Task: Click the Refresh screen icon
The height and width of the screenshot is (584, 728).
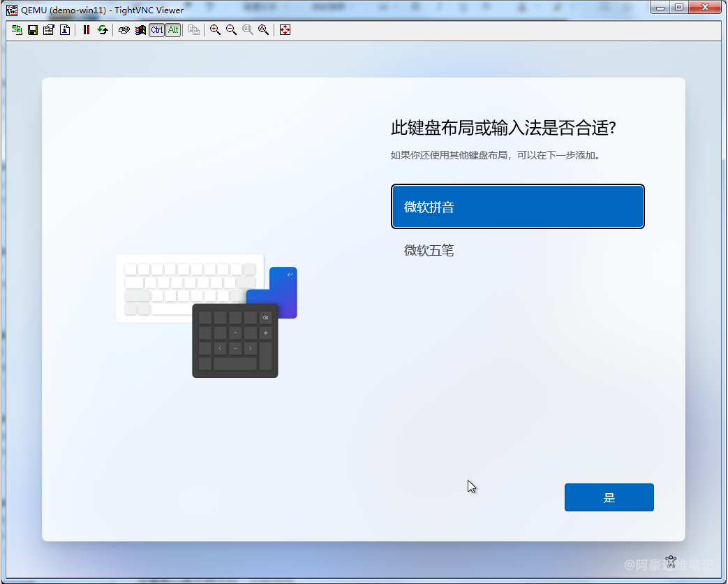Action: pos(103,30)
